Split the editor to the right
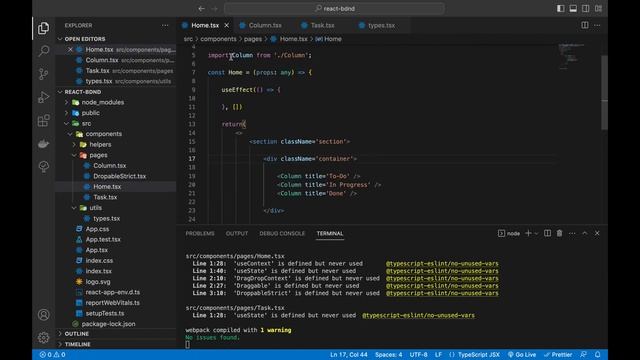640x360 pixels. [584, 25]
